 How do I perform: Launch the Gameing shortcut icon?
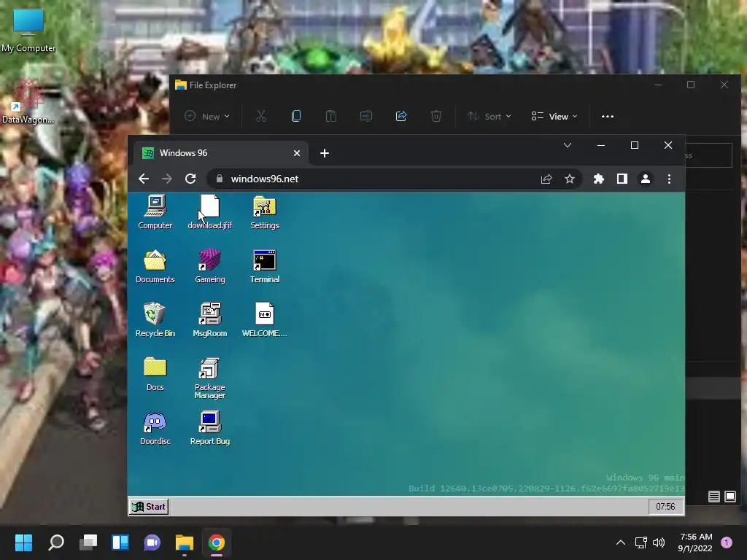point(209,265)
